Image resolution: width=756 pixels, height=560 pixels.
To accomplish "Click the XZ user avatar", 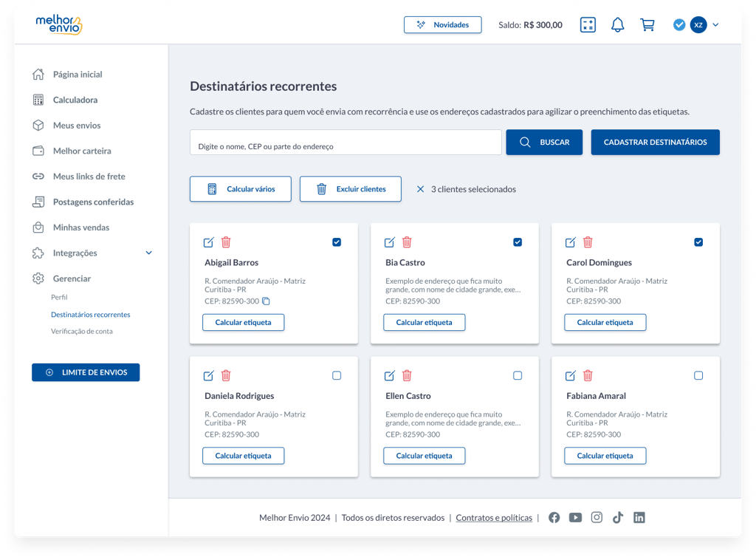I will pos(698,24).
